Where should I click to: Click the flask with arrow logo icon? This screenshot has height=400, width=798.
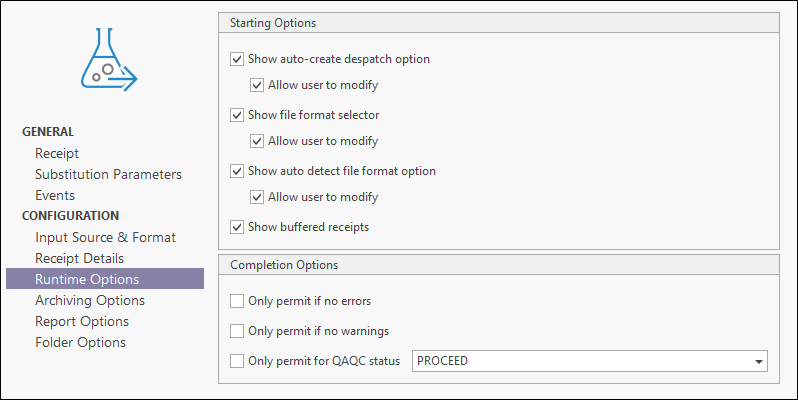[109, 60]
